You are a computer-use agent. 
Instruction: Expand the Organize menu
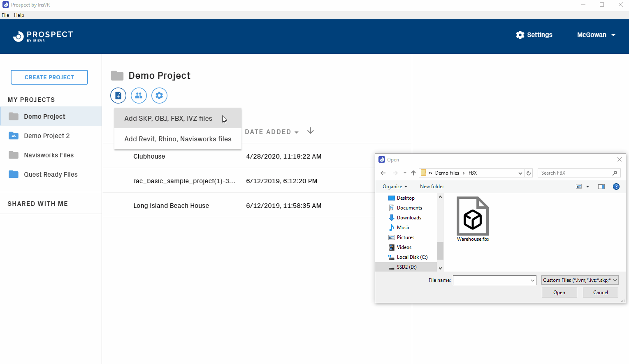pyautogui.click(x=395, y=187)
